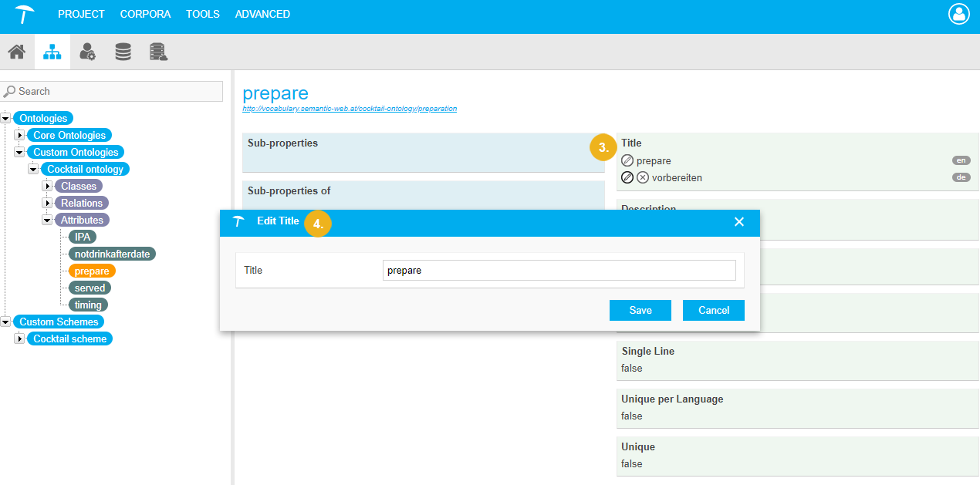The height and width of the screenshot is (485, 980).
Task: Click the Title text input field
Action: pyautogui.click(x=559, y=270)
